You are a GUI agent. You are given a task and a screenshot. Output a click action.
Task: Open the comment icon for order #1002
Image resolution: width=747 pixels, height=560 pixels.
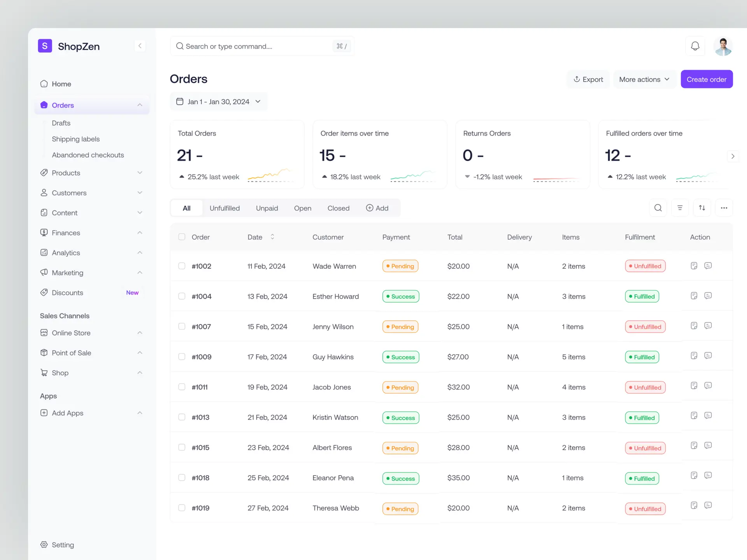708,266
